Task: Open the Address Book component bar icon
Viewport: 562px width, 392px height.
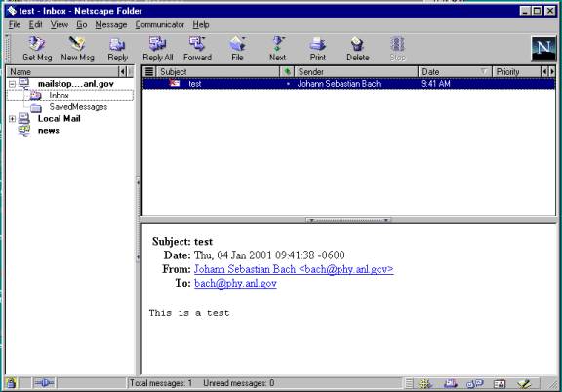Action: click(500, 384)
